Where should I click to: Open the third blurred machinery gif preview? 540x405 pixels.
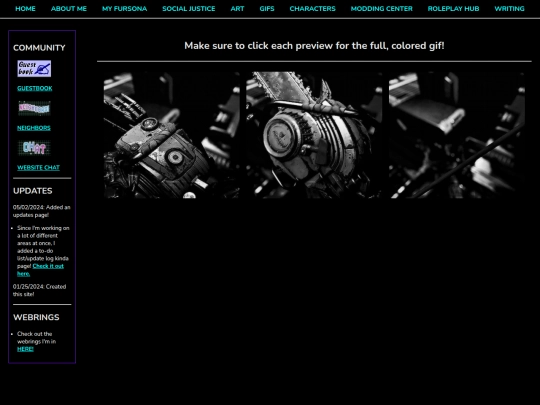pos(457,135)
